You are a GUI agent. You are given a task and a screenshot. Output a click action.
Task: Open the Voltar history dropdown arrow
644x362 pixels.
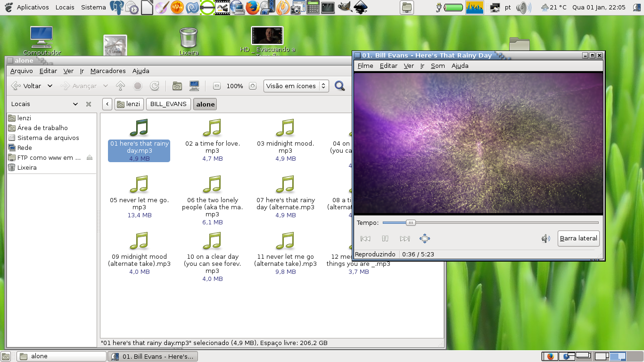50,86
